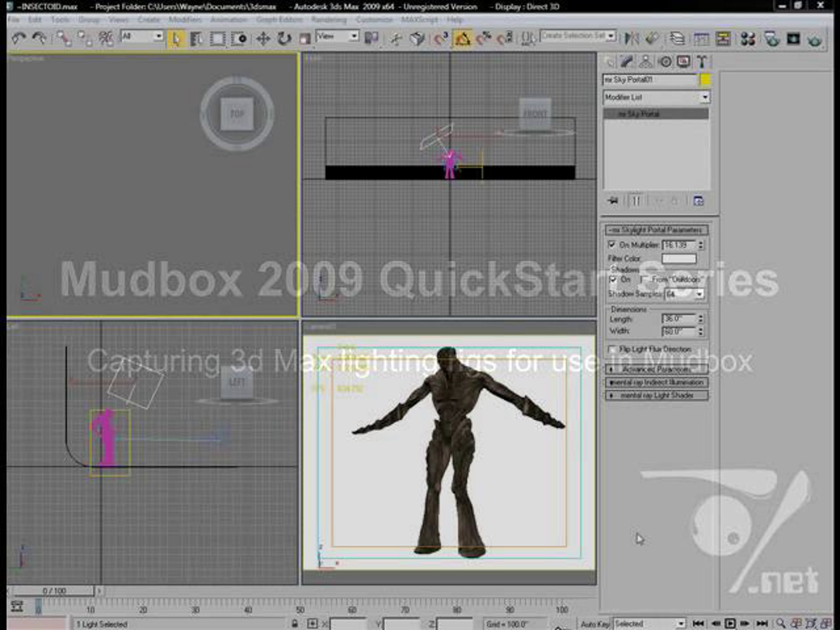The width and height of the screenshot is (840, 630).
Task: Click the Filter Color swatch
Action: point(679,259)
